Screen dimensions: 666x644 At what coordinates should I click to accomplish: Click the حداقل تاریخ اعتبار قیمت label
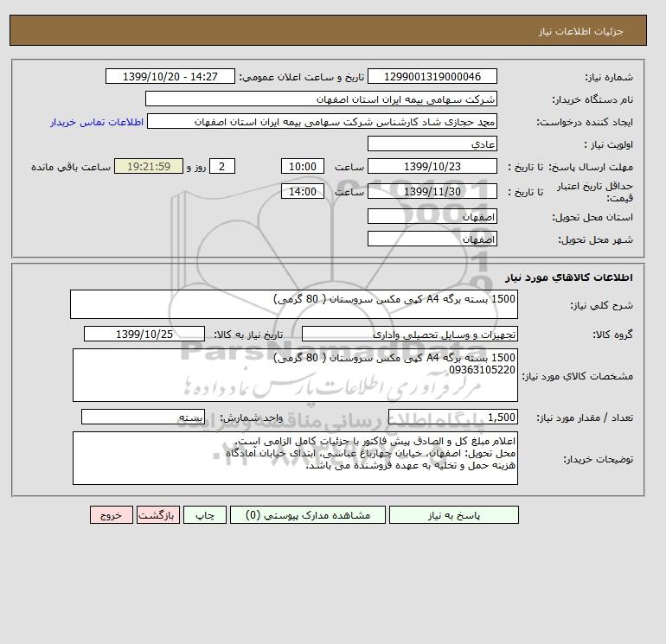(x=595, y=192)
